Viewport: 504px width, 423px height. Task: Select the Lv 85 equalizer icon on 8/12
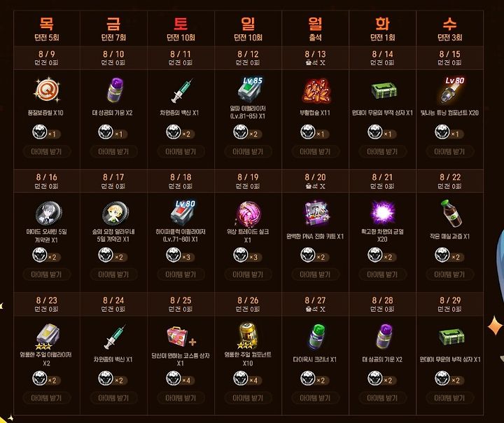click(x=250, y=90)
